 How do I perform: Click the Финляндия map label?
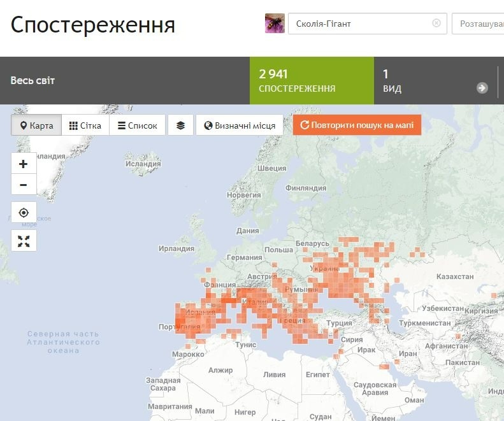[x=306, y=188]
